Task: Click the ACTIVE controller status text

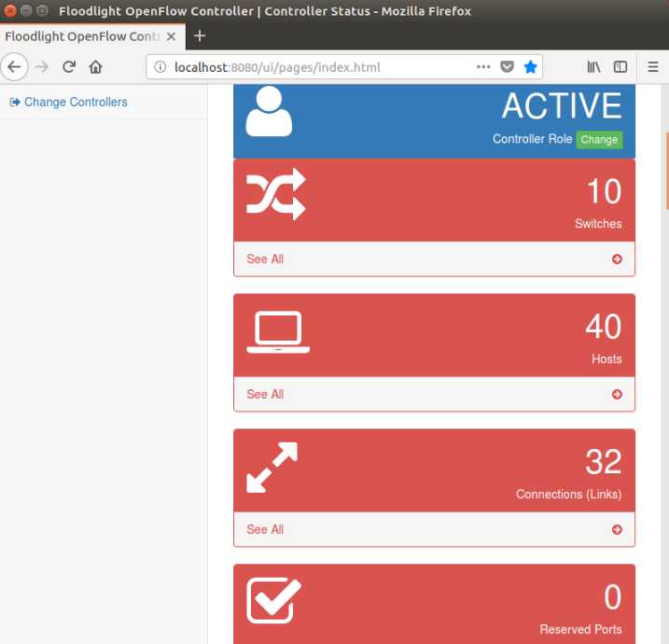Action: 562,105
